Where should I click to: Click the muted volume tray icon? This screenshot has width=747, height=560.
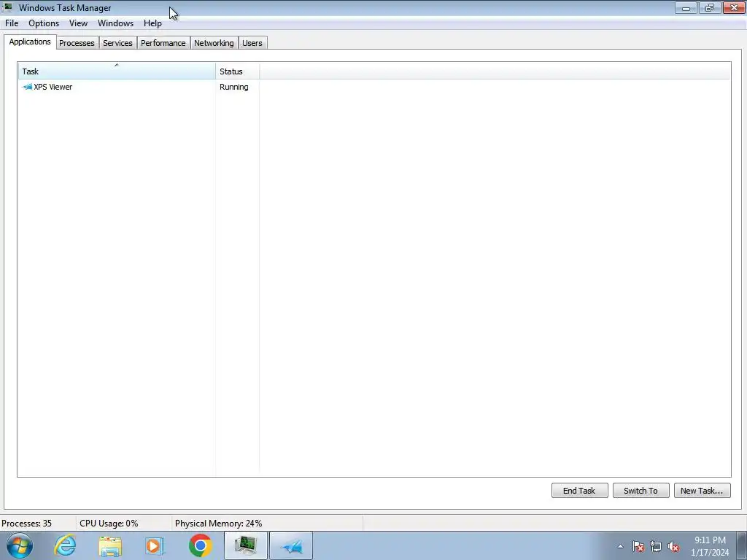tap(673, 547)
